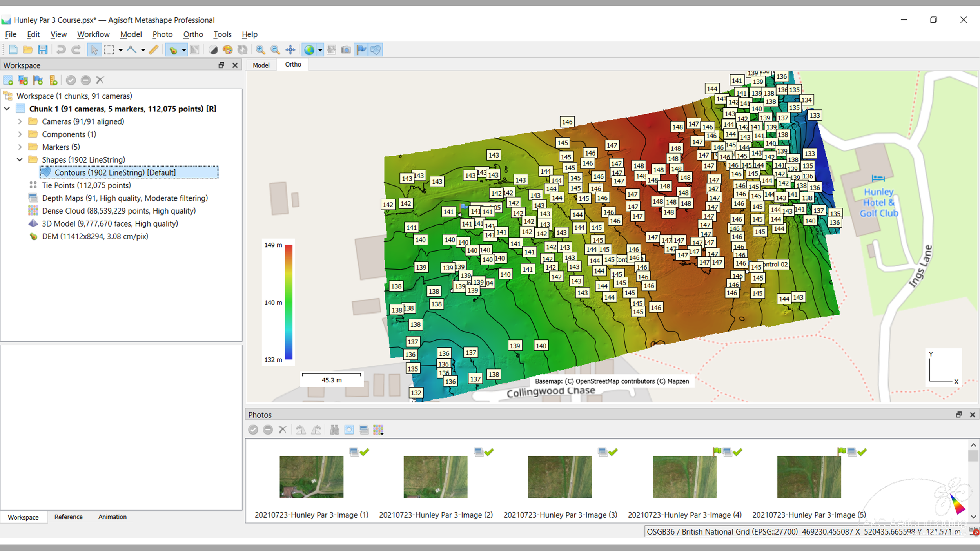Click the Reset View arrows icon
The width and height of the screenshot is (980, 551).
point(290,50)
